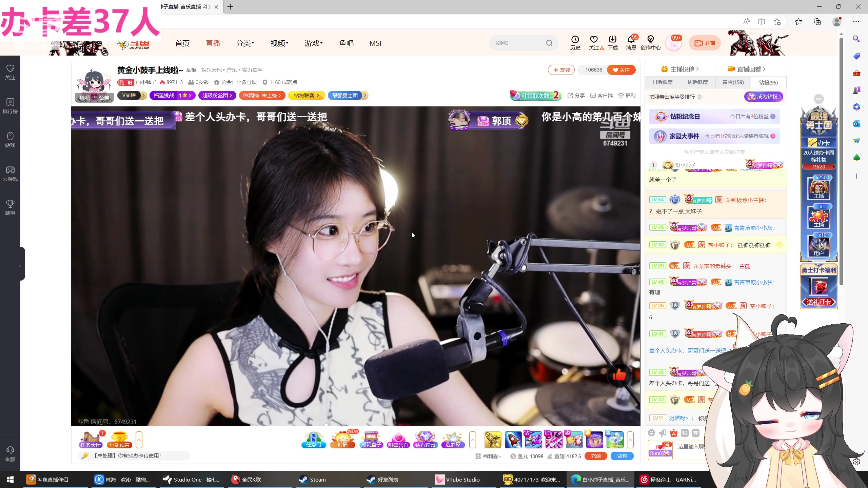
Task: Open the 任意门 gift icon
Action: click(x=313, y=440)
